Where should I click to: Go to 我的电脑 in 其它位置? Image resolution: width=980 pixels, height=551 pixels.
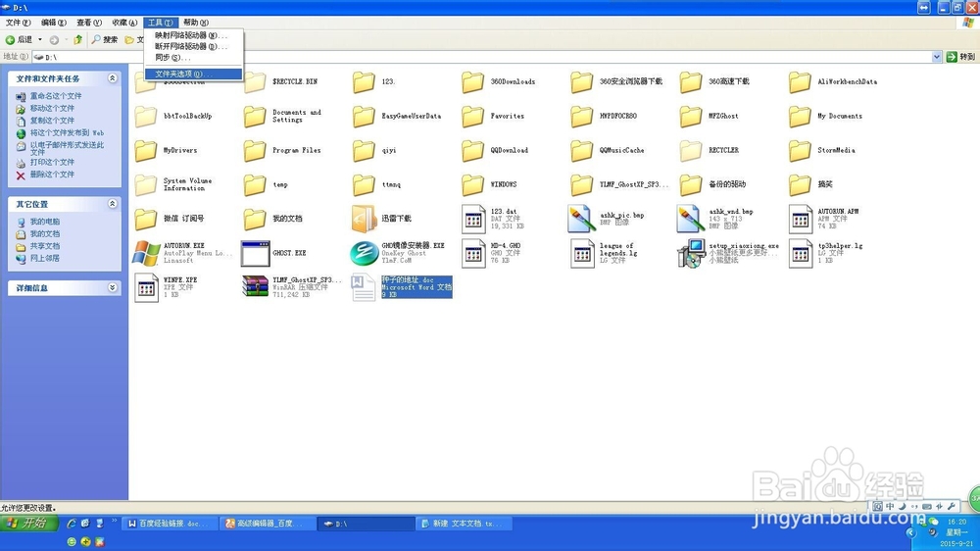pos(45,222)
